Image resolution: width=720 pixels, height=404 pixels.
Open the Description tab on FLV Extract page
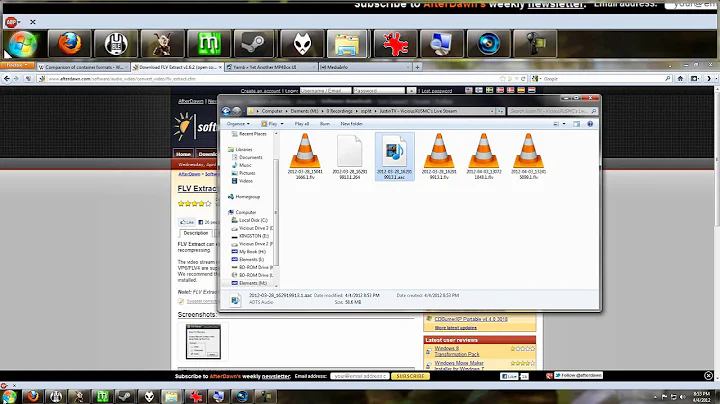[196, 233]
